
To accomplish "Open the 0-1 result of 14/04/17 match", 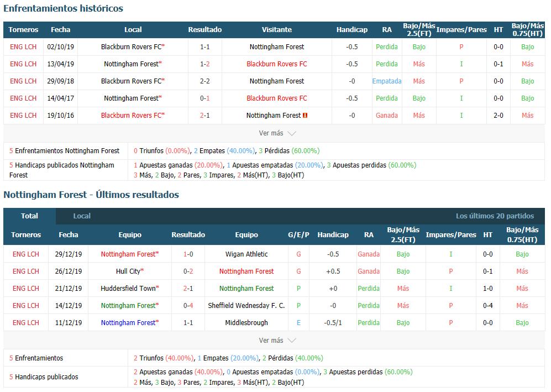I will click(205, 98).
